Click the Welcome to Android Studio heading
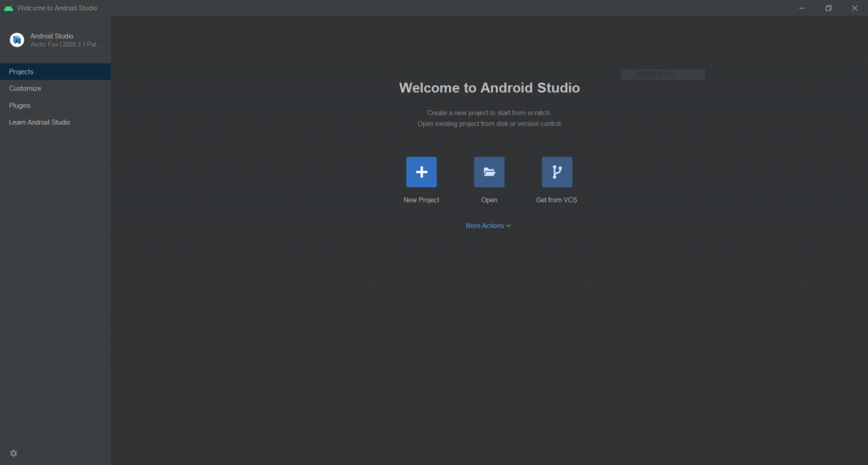 489,88
